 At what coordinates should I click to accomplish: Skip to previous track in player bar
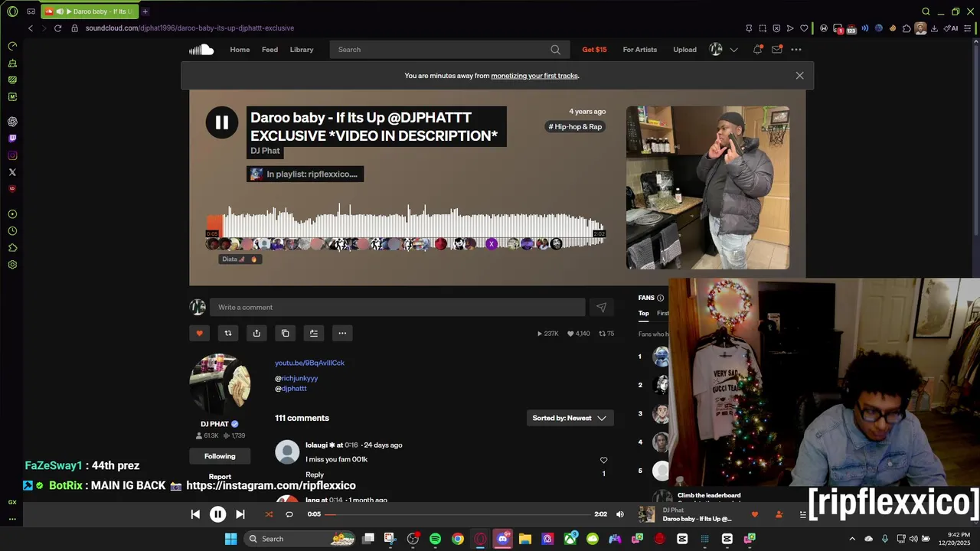tap(195, 514)
